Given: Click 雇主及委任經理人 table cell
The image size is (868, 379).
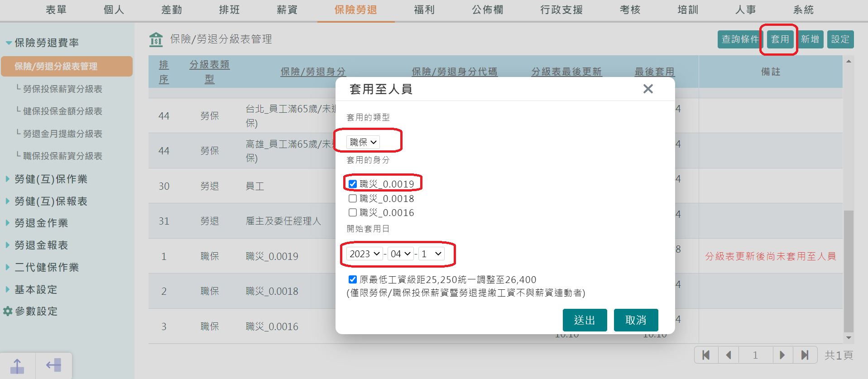Looking at the screenshot, I should tap(283, 221).
